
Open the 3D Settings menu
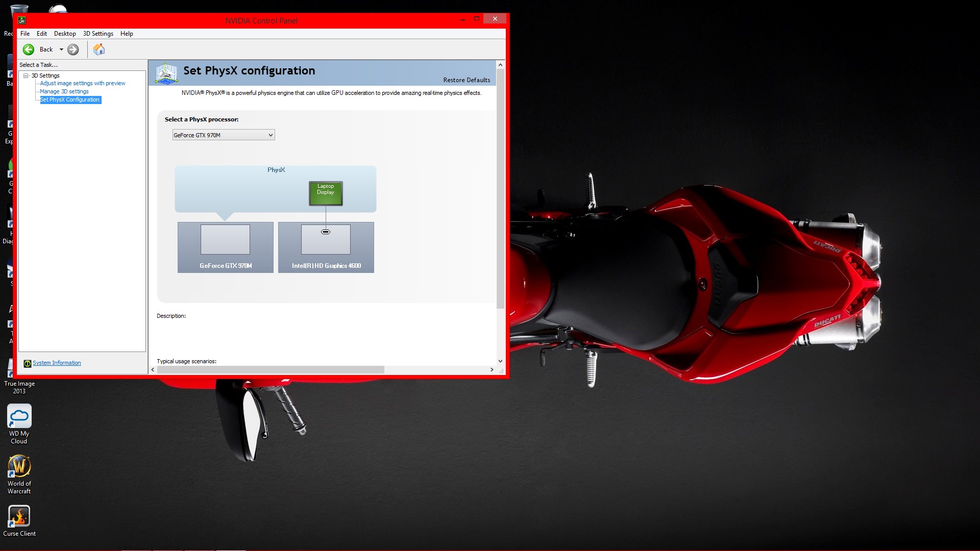tap(98, 34)
